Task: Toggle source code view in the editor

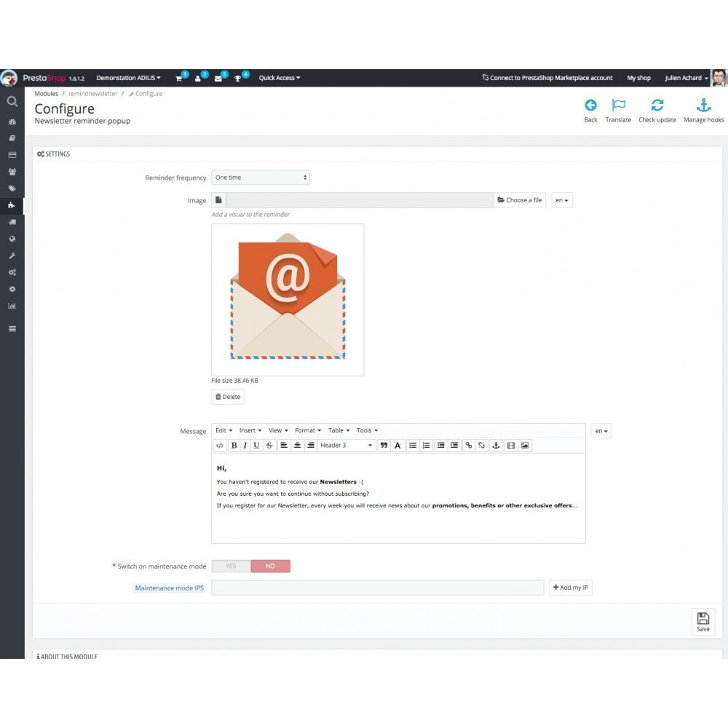Action: coord(220,446)
